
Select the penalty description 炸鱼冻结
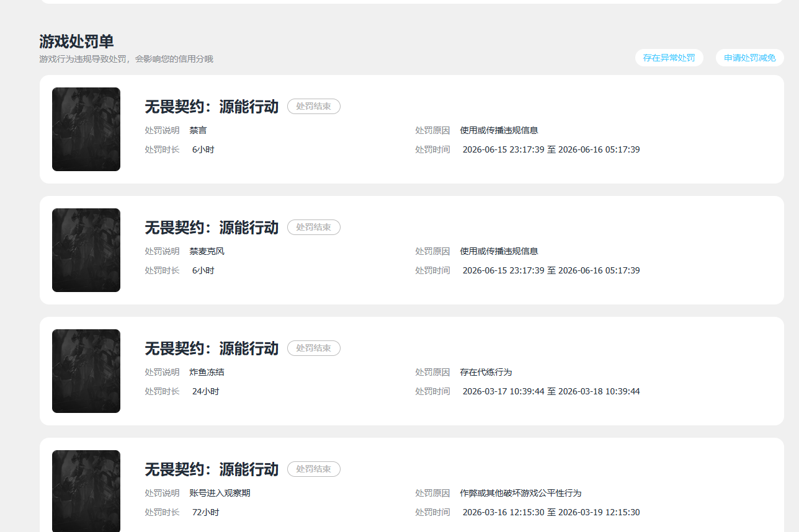(207, 372)
